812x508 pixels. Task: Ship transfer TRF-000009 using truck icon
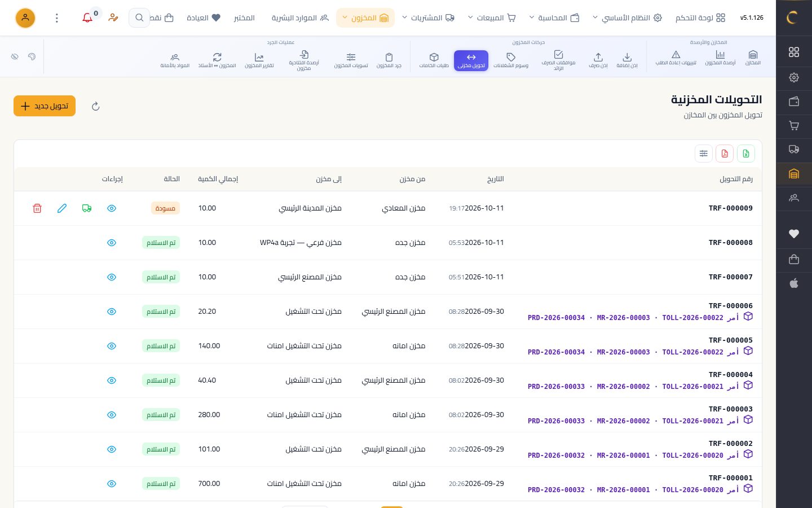coord(87,208)
